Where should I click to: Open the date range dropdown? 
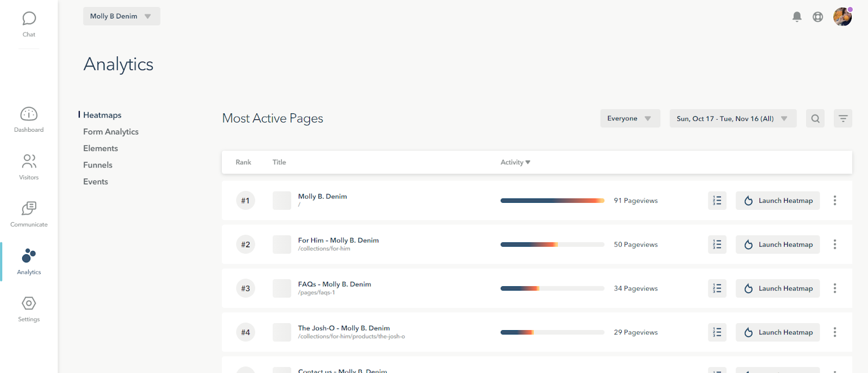point(733,119)
